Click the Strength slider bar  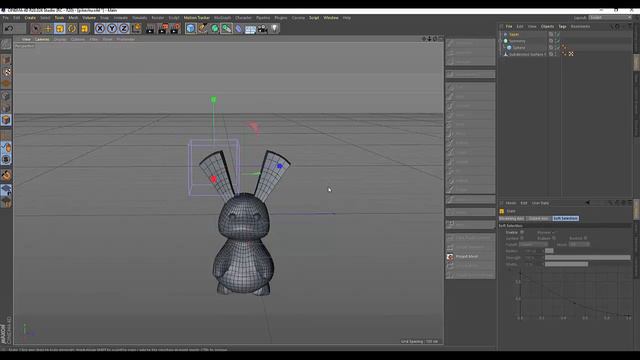587,258
